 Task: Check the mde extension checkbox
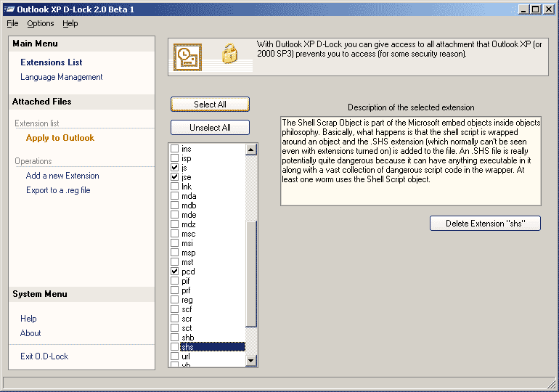(x=174, y=215)
